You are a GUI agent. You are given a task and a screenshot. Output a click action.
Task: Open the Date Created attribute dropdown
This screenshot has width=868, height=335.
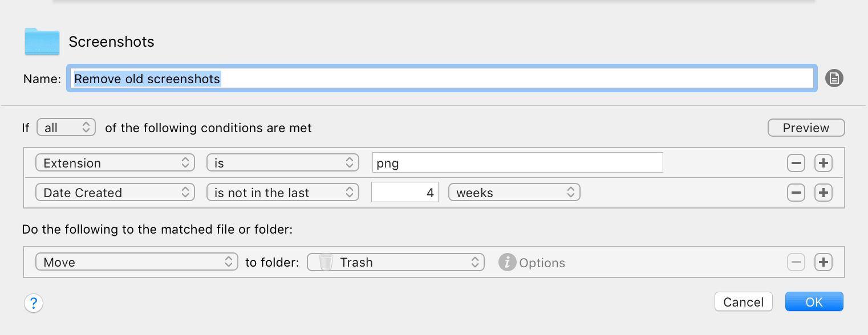click(115, 193)
